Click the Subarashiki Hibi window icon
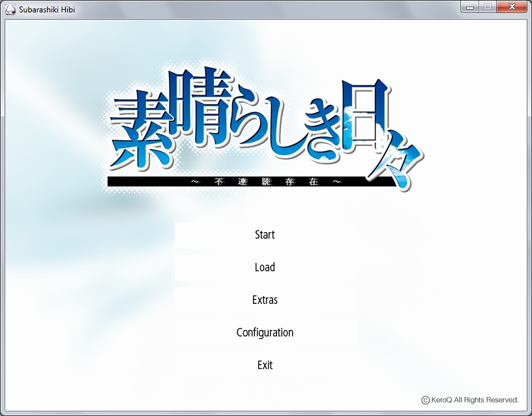532x416 pixels. (10, 10)
